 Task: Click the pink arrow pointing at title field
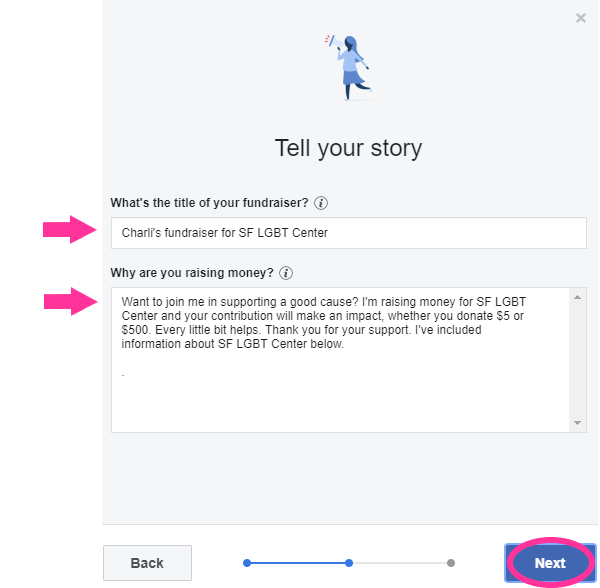pyautogui.click(x=69, y=230)
